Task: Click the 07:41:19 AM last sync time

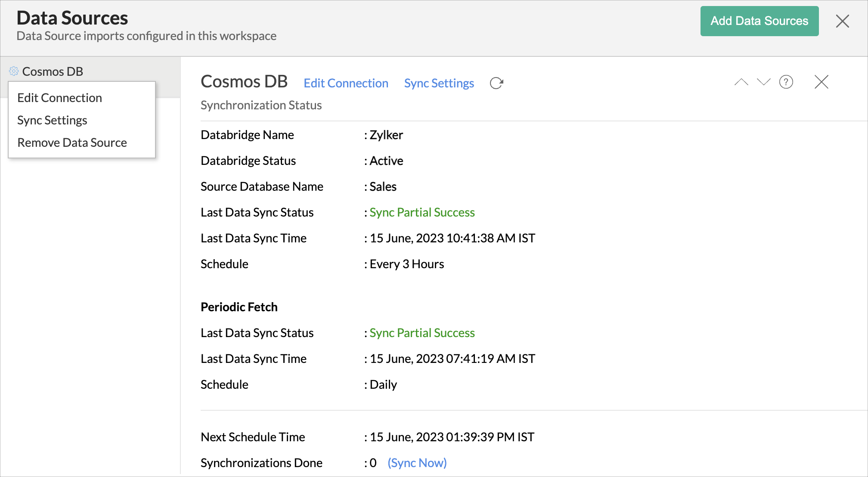Action: pyautogui.click(x=452, y=359)
